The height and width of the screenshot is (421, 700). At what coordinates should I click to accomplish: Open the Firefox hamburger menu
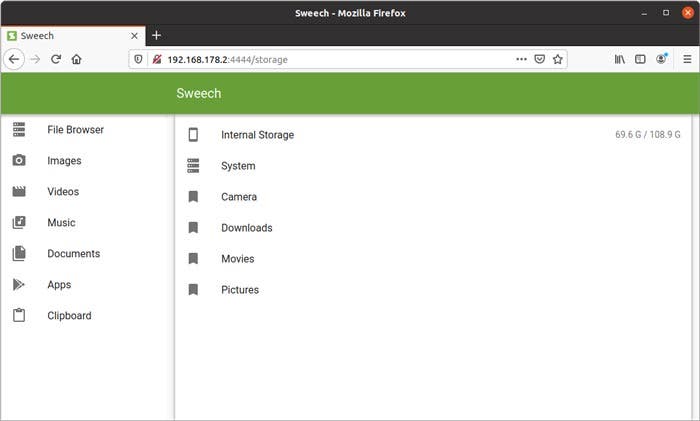click(687, 59)
